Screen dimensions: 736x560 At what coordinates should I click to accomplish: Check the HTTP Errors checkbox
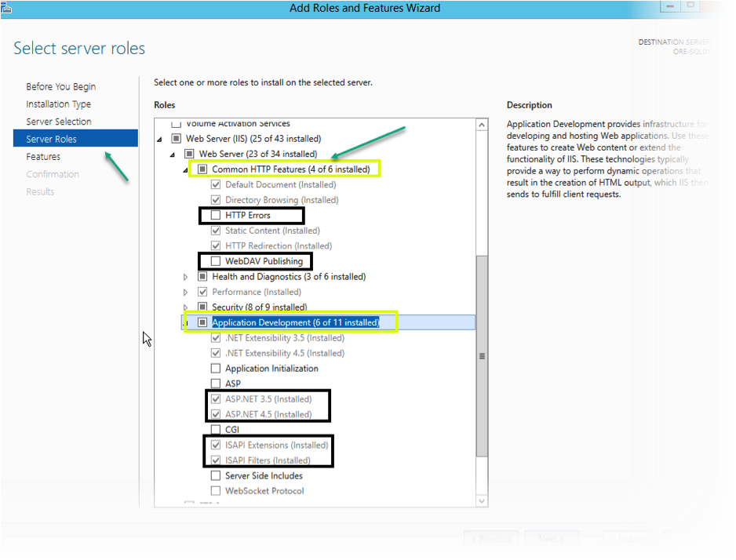click(216, 215)
